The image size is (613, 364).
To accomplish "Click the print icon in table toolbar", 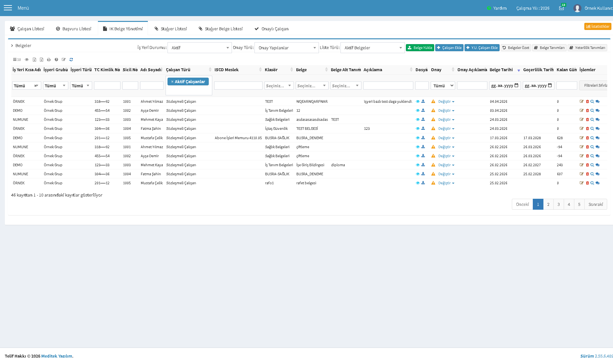I will point(49,60).
